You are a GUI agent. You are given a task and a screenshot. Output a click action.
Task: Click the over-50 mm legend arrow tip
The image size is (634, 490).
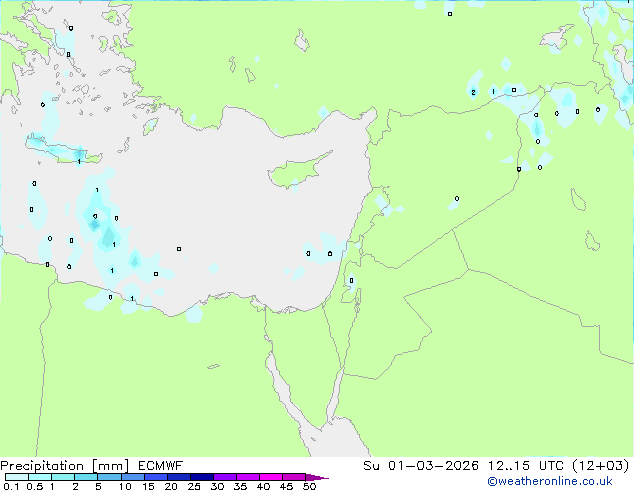[x=317, y=477]
